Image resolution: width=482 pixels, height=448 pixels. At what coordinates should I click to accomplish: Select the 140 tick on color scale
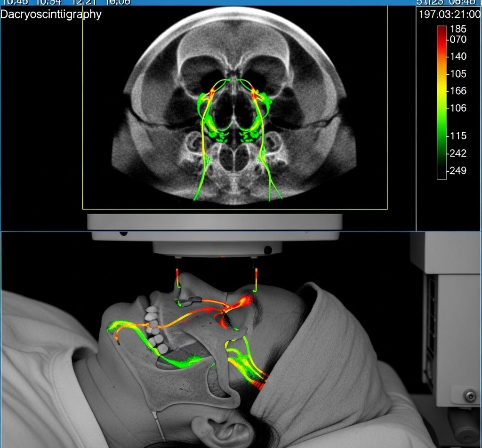(x=458, y=56)
